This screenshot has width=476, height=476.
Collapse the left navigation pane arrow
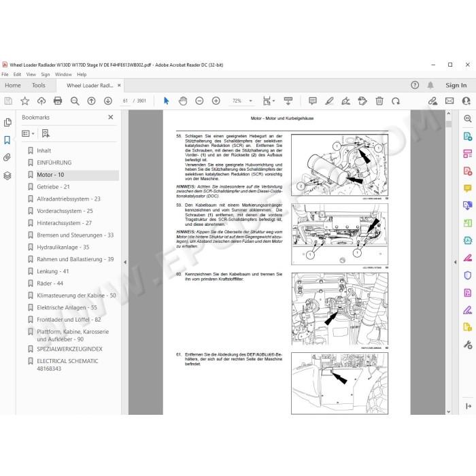pos(125,262)
